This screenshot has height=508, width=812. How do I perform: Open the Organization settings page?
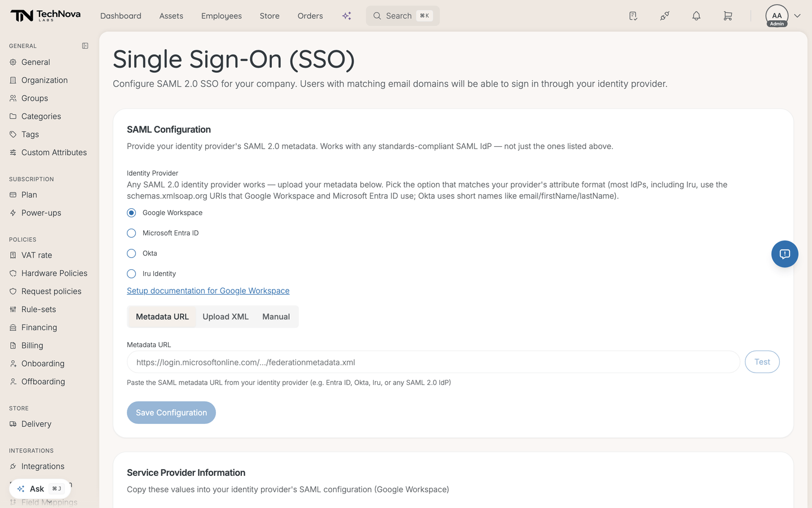(x=45, y=80)
